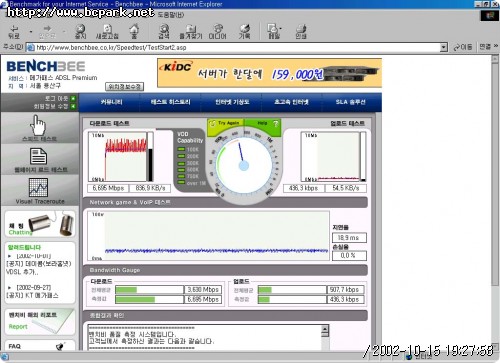Open the Search toolbar icon

164,32
